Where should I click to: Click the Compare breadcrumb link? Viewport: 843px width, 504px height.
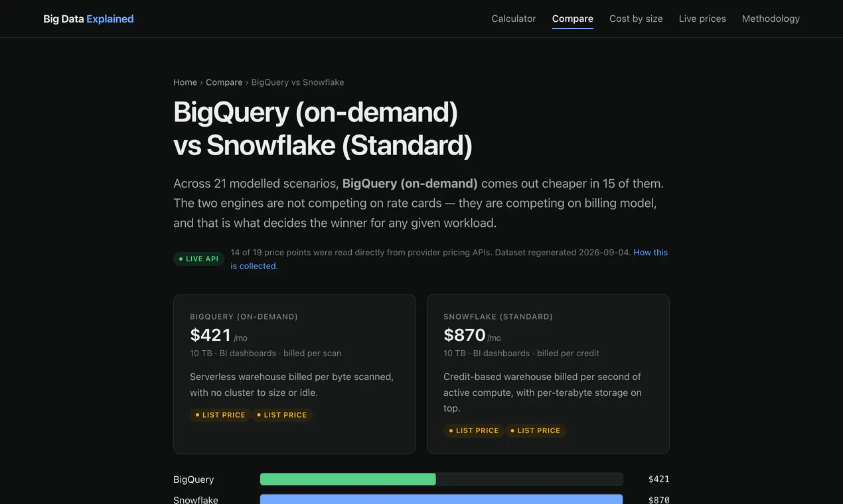224,82
